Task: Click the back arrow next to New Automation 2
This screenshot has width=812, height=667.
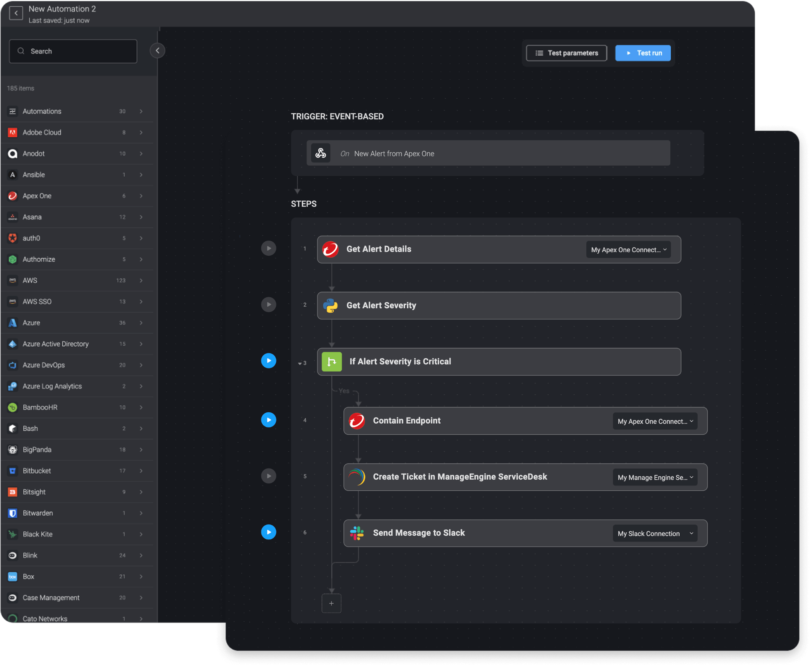Action: 16,13
